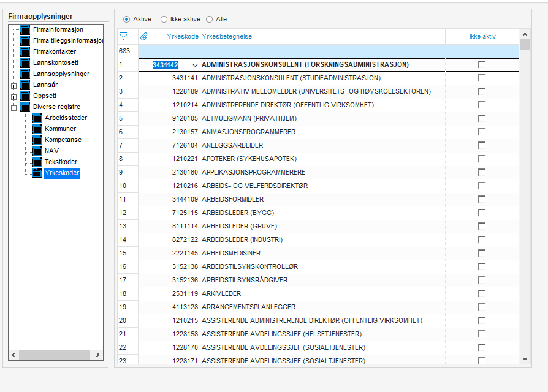Expand the Lønnsår tree node

click(x=13, y=86)
